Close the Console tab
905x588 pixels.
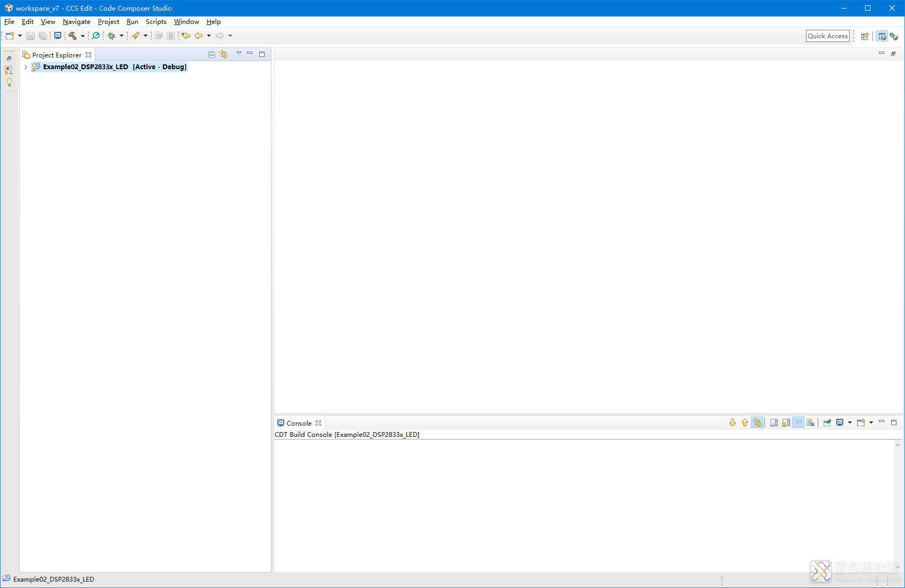click(318, 423)
